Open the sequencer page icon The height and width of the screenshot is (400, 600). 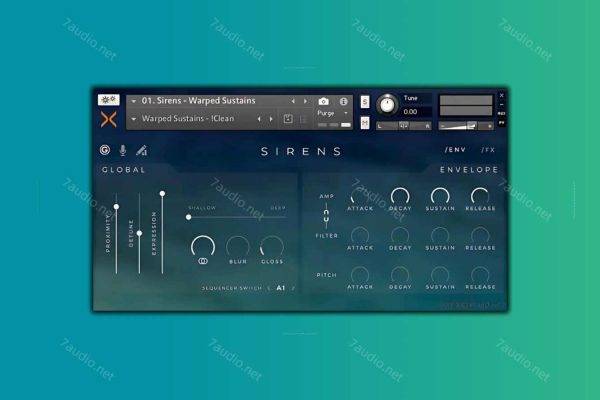click(142, 150)
